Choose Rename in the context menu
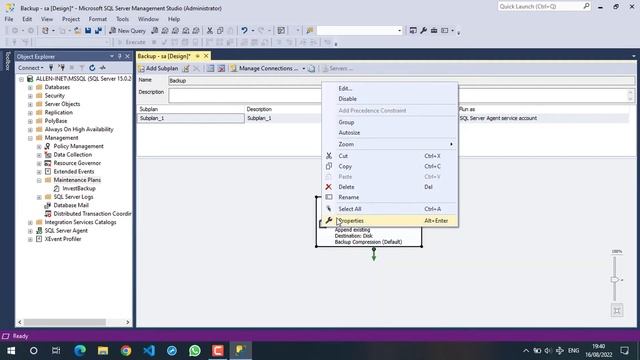Screen dimensions: 640x360 (x=390, y=197)
